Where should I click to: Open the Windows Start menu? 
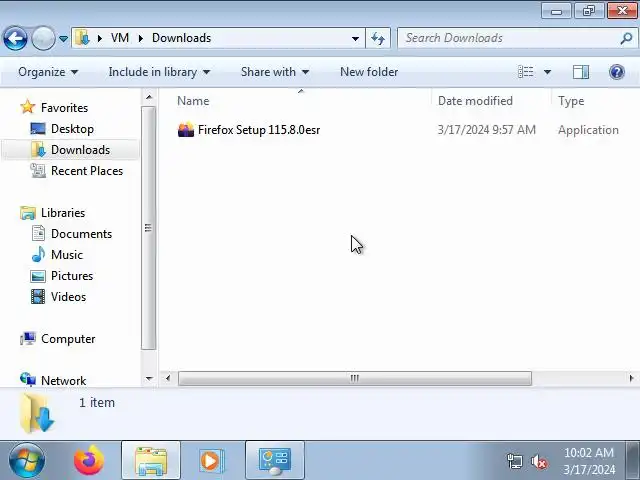tap(27, 460)
